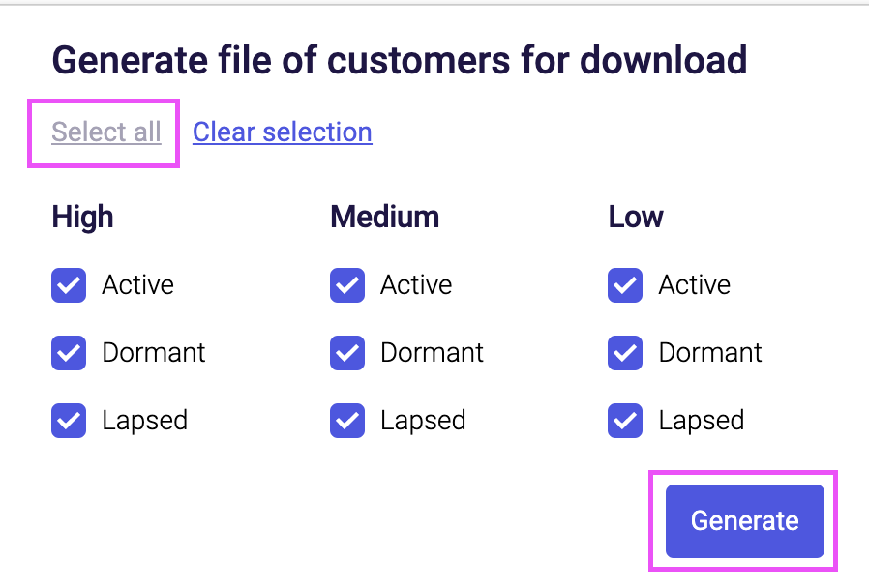Clear selection of all customer checkboxes
Screen dimensions: 869x588
(282, 132)
